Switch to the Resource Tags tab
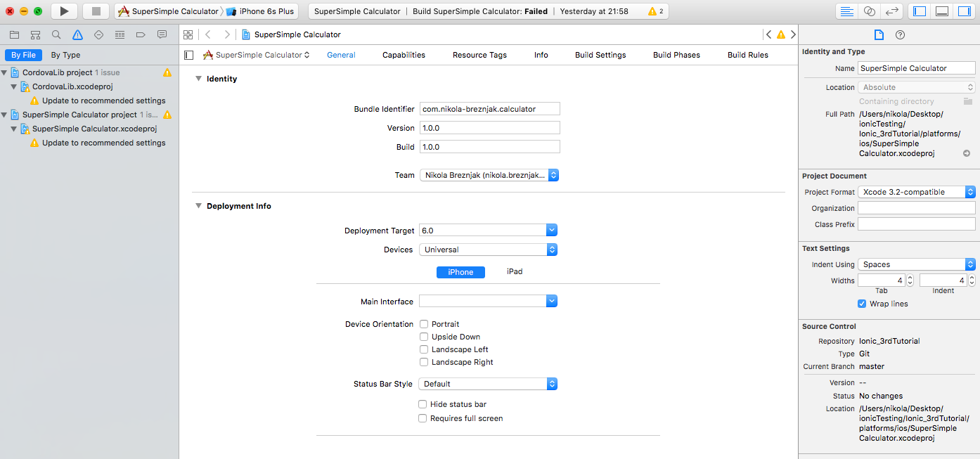Viewport: 980px width, 459px height. tap(479, 55)
